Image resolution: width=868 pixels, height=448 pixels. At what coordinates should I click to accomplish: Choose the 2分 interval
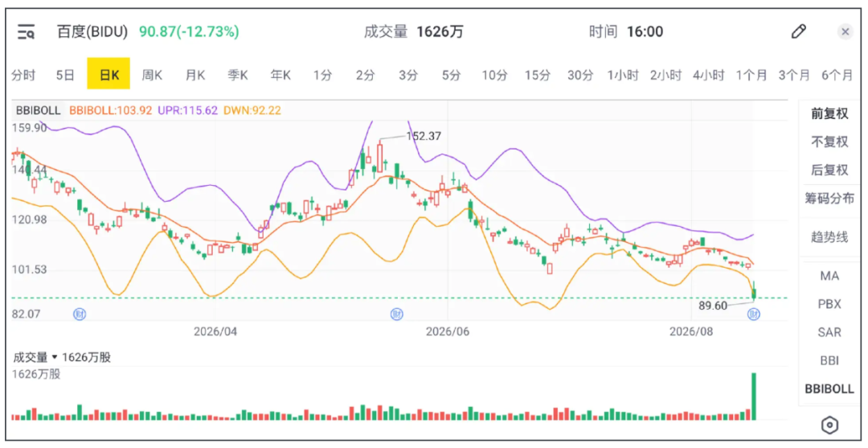click(x=366, y=75)
